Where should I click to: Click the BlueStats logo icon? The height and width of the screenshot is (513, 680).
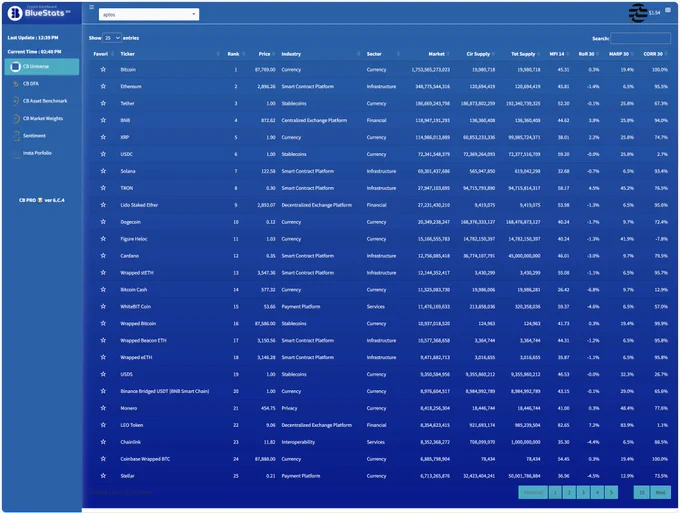point(15,13)
